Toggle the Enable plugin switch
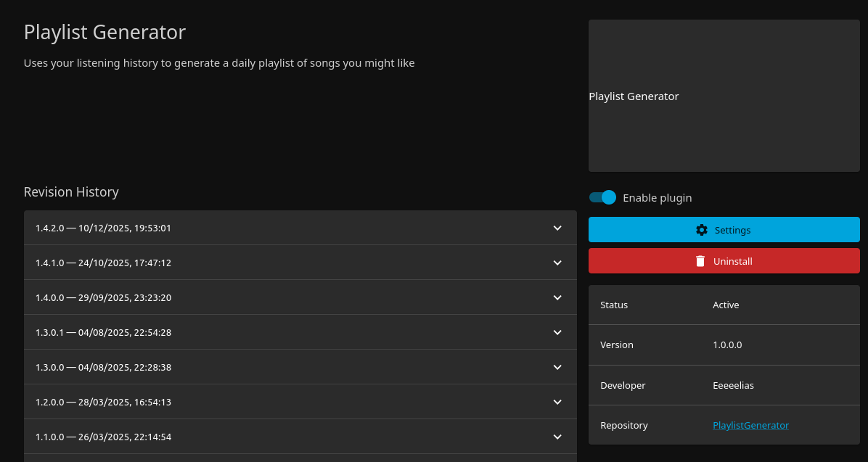 point(602,197)
